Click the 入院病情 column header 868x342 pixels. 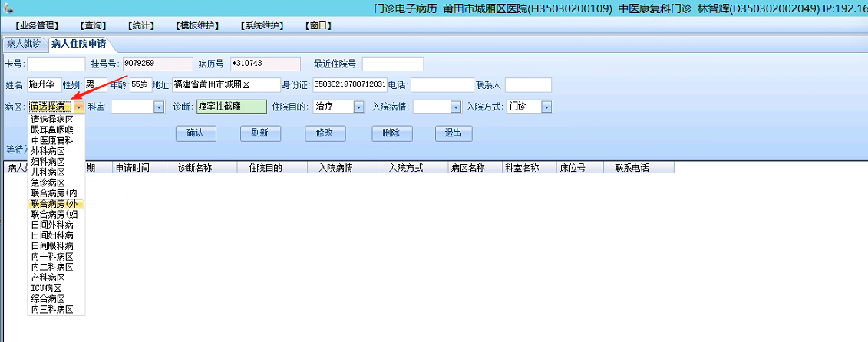[342, 168]
